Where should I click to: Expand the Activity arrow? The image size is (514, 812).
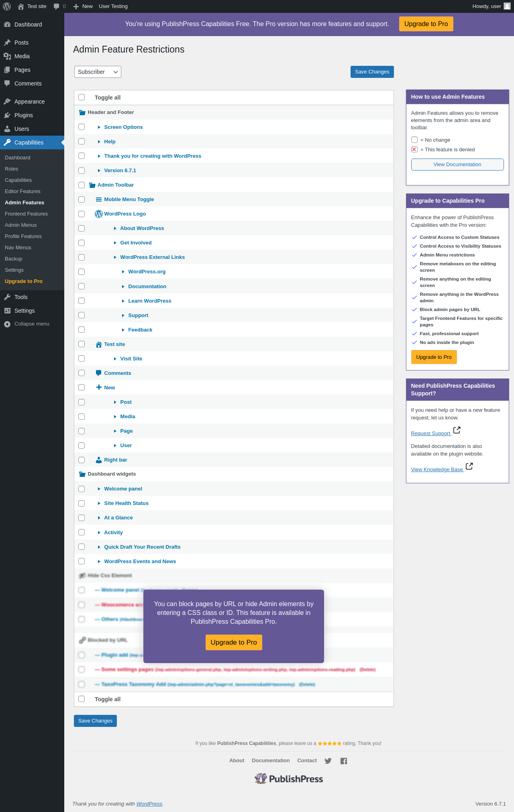pyautogui.click(x=99, y=533)
